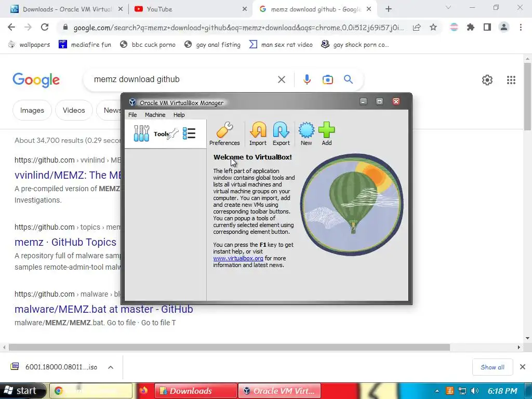Screen dimensions: 532x399
Task: Click the Import appliance icon
Action: click(x=258, y=134)
